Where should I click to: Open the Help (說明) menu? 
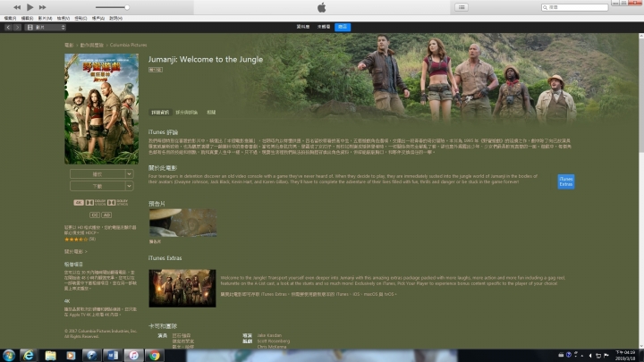115,18
